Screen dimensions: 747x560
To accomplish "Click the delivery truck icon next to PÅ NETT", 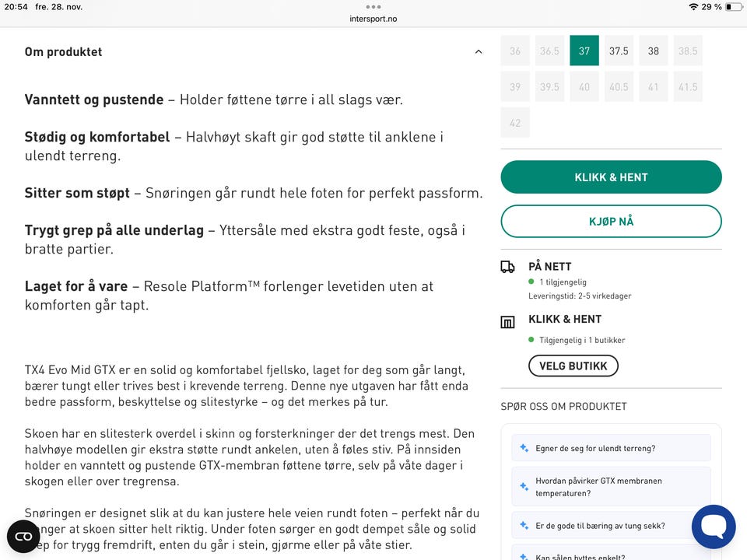I will [x=508, y=266].
